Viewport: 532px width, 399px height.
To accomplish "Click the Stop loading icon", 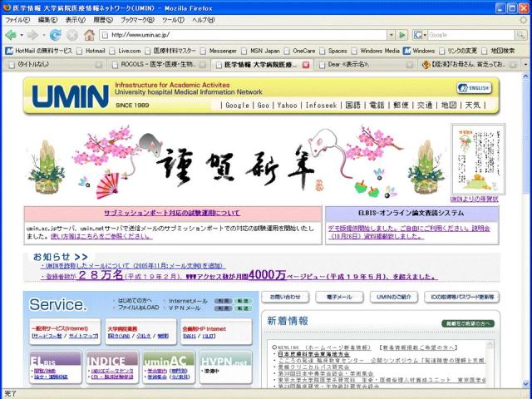I will coord(71,35).
